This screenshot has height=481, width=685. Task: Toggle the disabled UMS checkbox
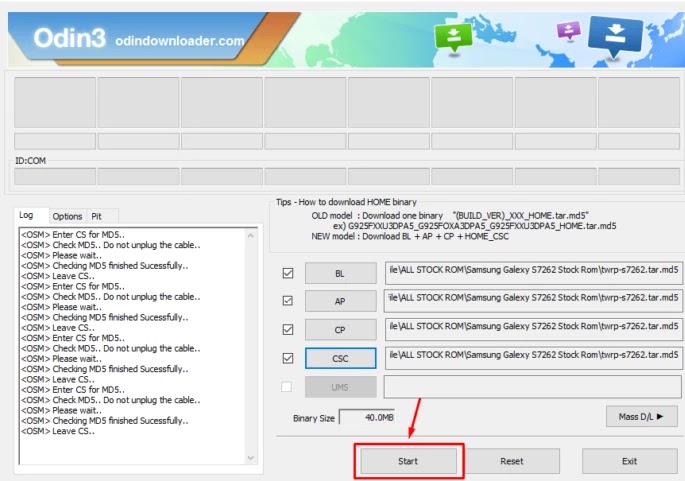coord(287,387)
